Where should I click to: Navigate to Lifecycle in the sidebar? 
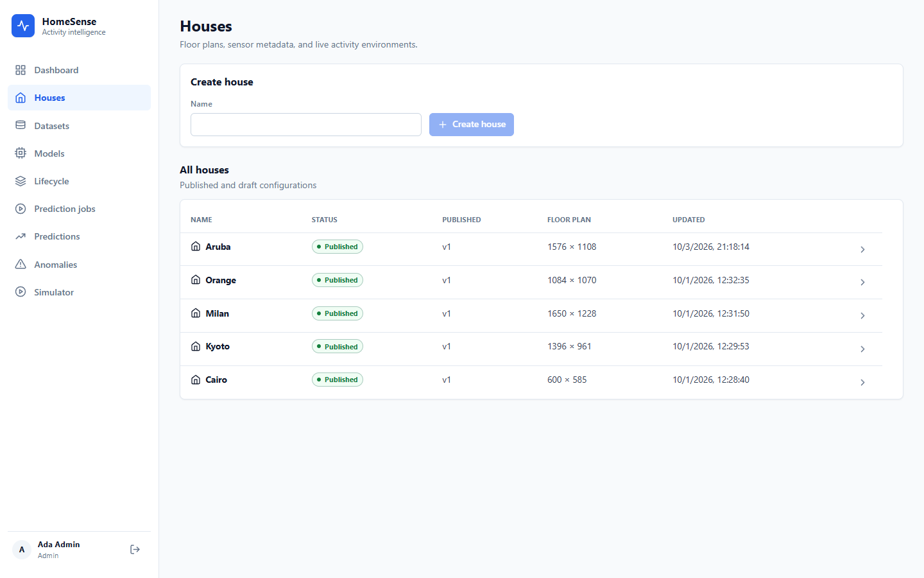[79, 181]
